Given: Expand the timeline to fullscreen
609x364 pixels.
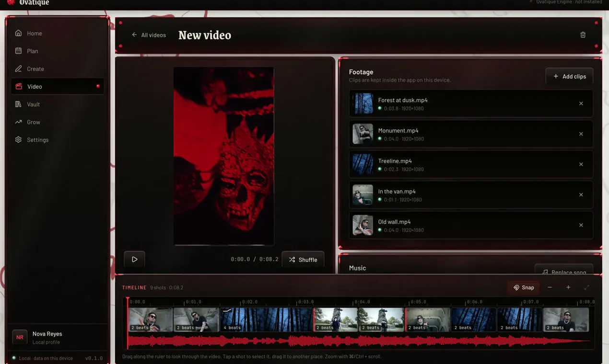Looking at the screenshot, I should point(586,287).
